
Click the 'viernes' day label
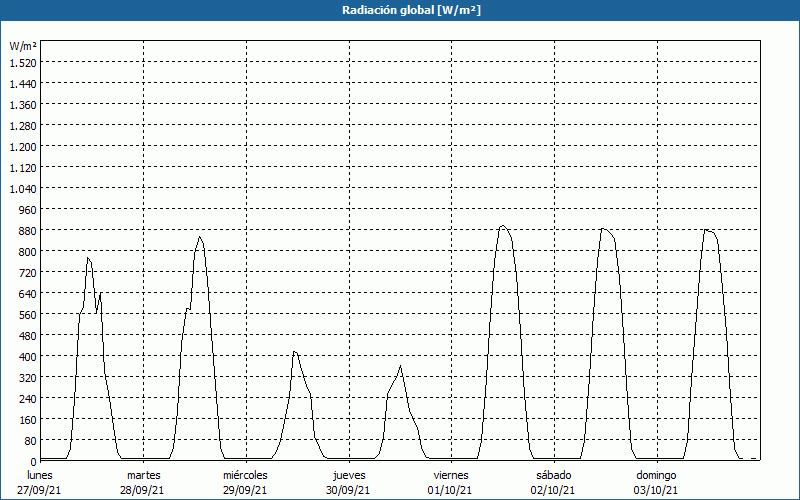[451, 475]
